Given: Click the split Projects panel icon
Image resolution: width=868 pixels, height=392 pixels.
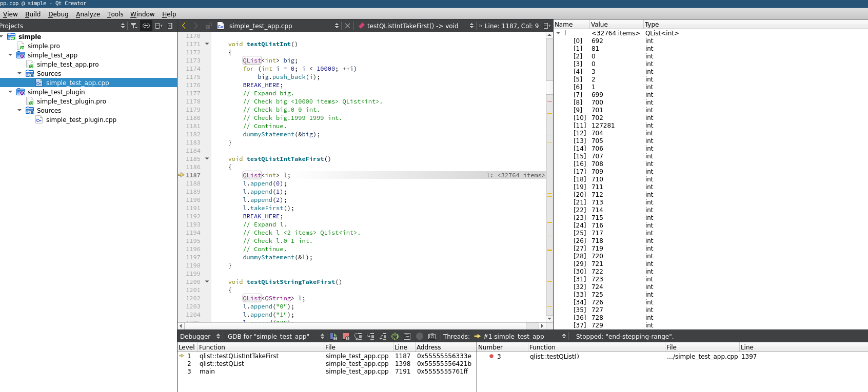Looking at the screenshot, I should tap(159, 26).
